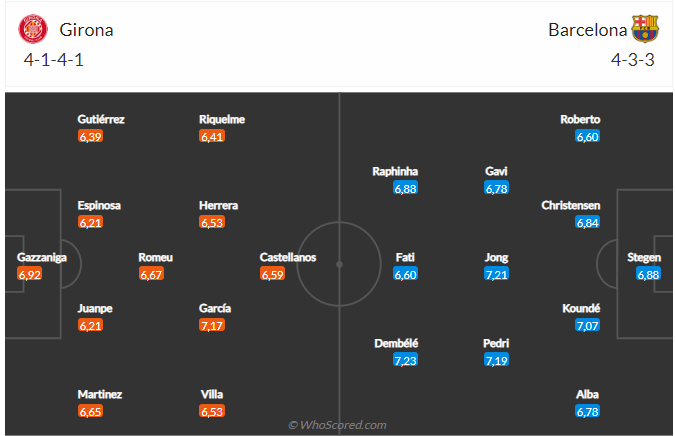Viewport: 675px width, 436px height.
Task: Open Dembélé's player profile
Action: tap(396, 343)
